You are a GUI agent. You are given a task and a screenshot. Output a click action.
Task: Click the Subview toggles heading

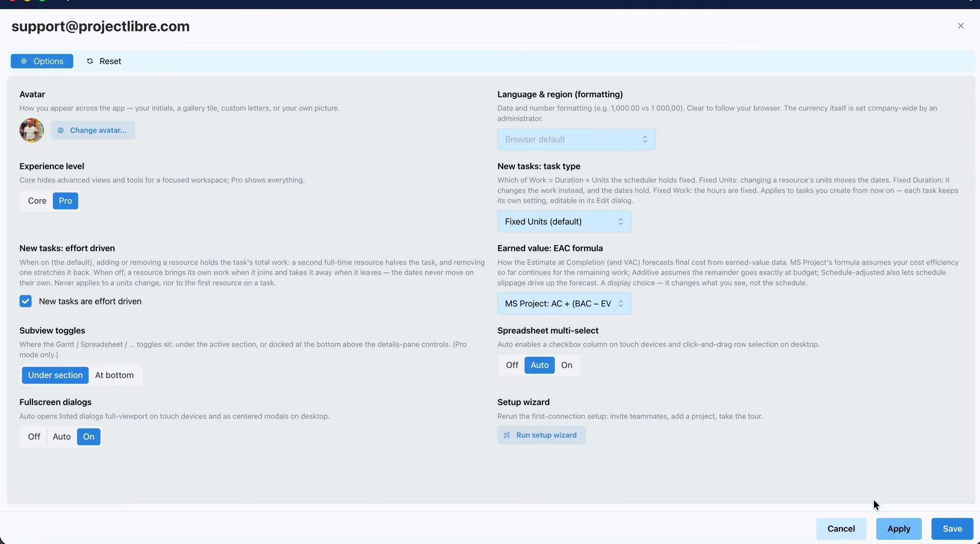tap(52, 331)
